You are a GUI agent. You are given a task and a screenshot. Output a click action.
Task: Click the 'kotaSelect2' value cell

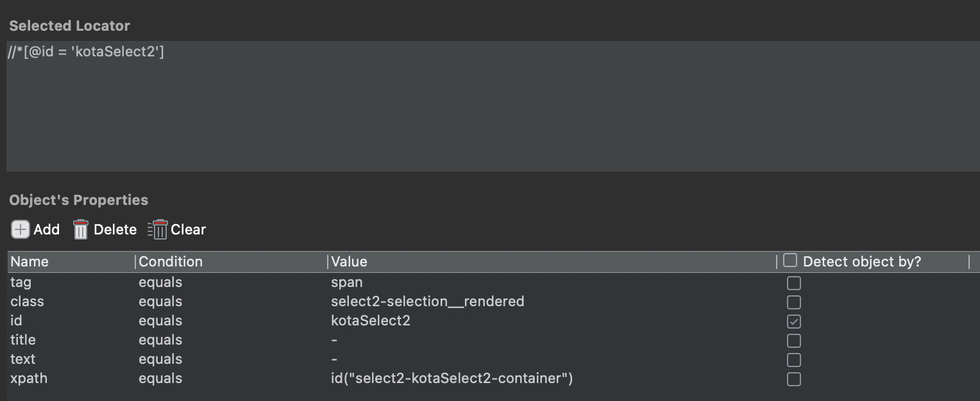tap(370, 321)
